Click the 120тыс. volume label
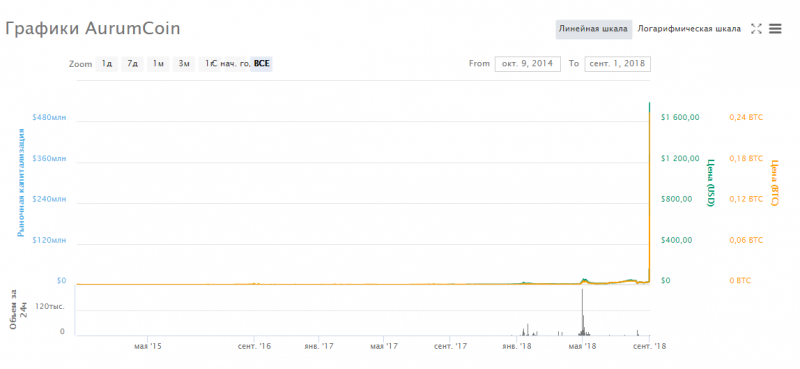800x369 pixels. 49,306
